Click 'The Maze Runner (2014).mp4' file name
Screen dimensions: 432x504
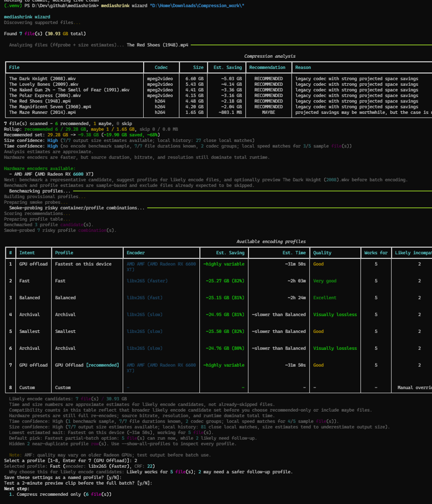43,112
